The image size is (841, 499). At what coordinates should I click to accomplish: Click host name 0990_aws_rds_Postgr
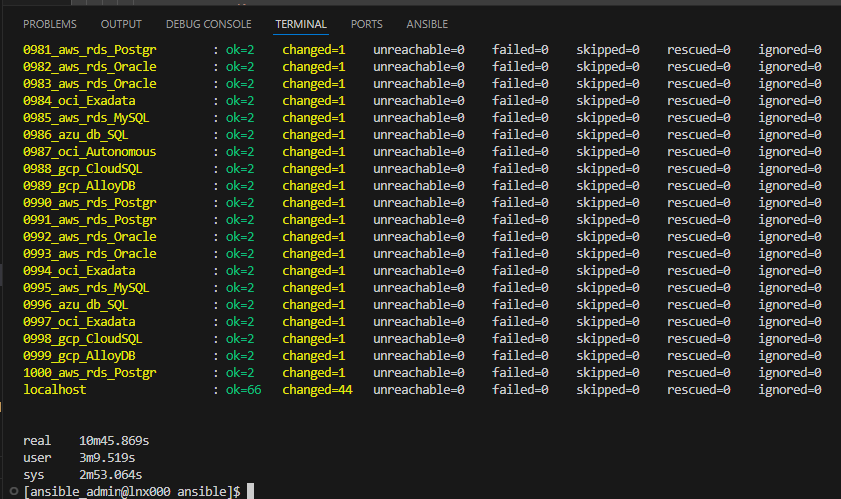tap(90, 203)
